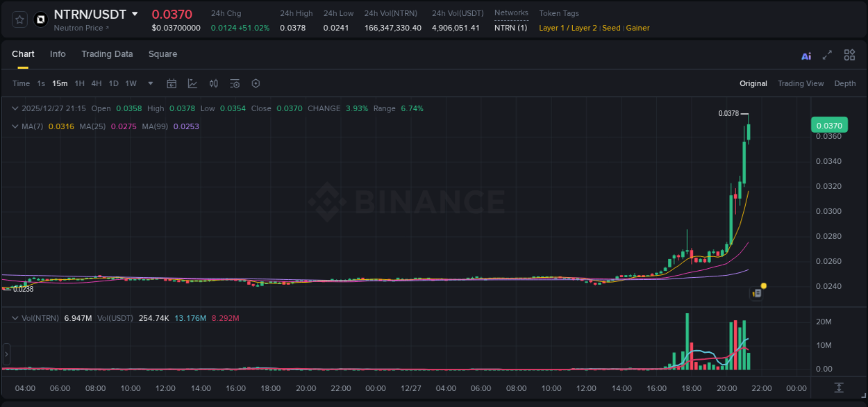Select the line chart style icon

[192, 83]
